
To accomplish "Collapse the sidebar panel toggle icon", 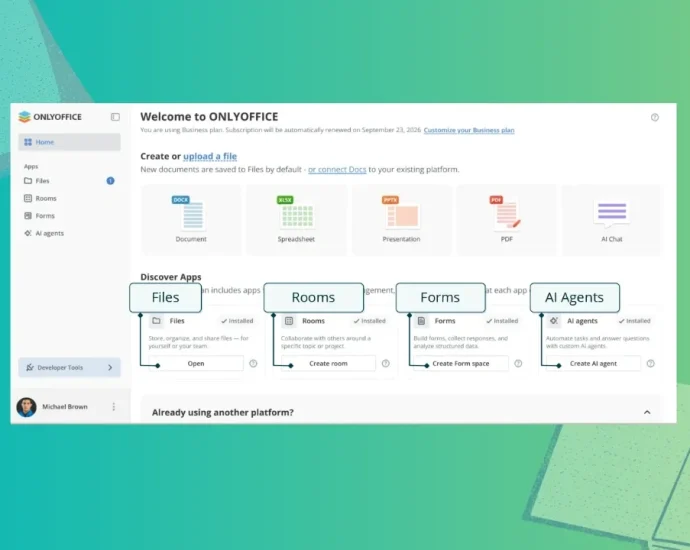I will (x=115, y=117).
